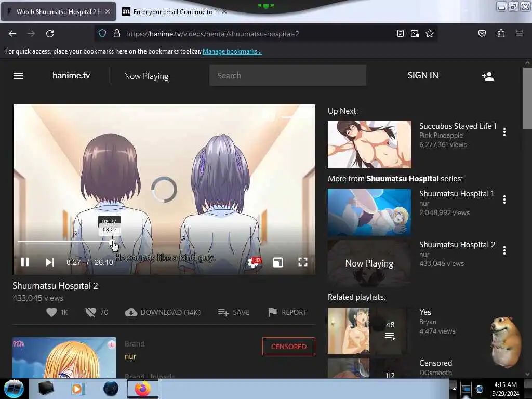Open the Firefox application menu

pos(519,33)
